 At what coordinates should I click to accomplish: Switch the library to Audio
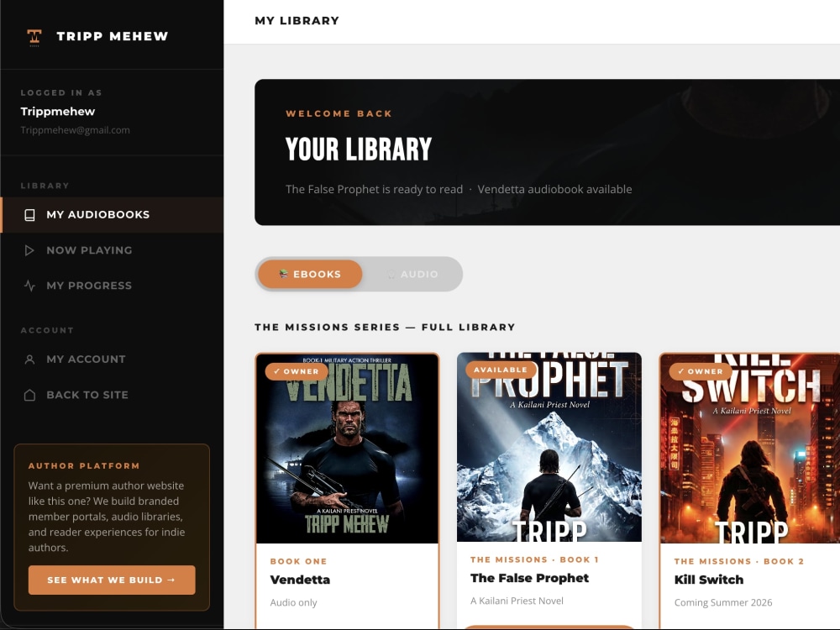click(x=412, y=274)
